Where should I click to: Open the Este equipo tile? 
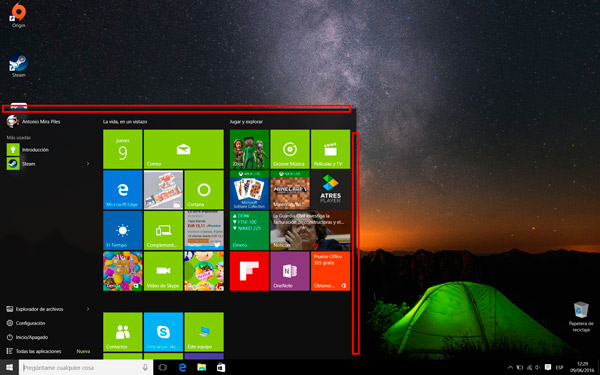204,332
